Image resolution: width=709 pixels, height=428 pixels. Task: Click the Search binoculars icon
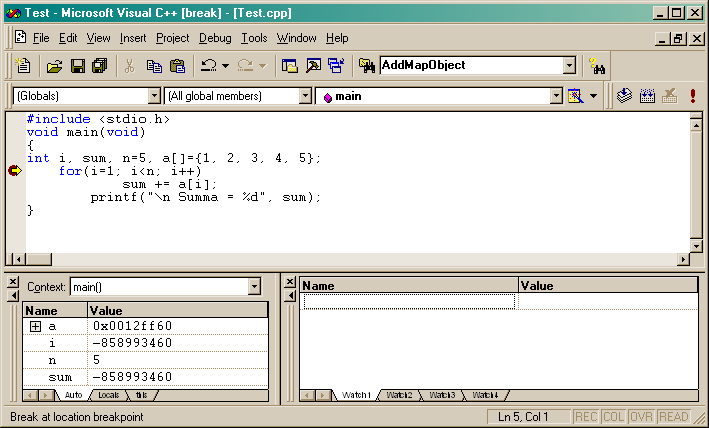tap(597, 66)
